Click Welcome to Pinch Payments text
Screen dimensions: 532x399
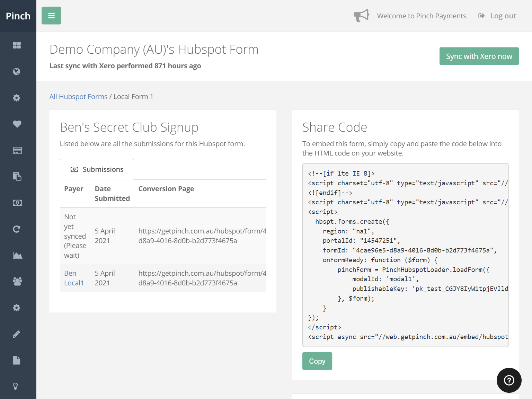pyautogui.click(x=422, y=16)
